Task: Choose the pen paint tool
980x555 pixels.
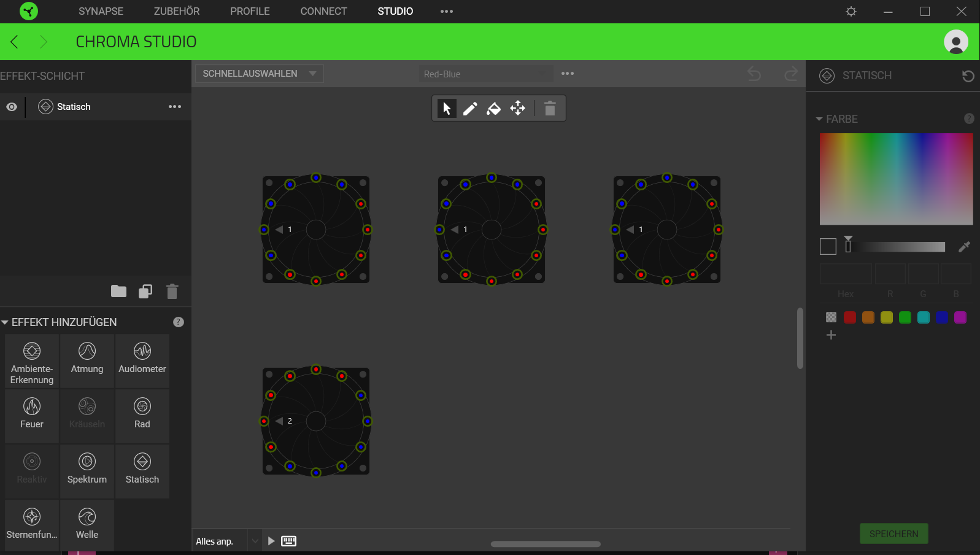Action: [470, 109]
